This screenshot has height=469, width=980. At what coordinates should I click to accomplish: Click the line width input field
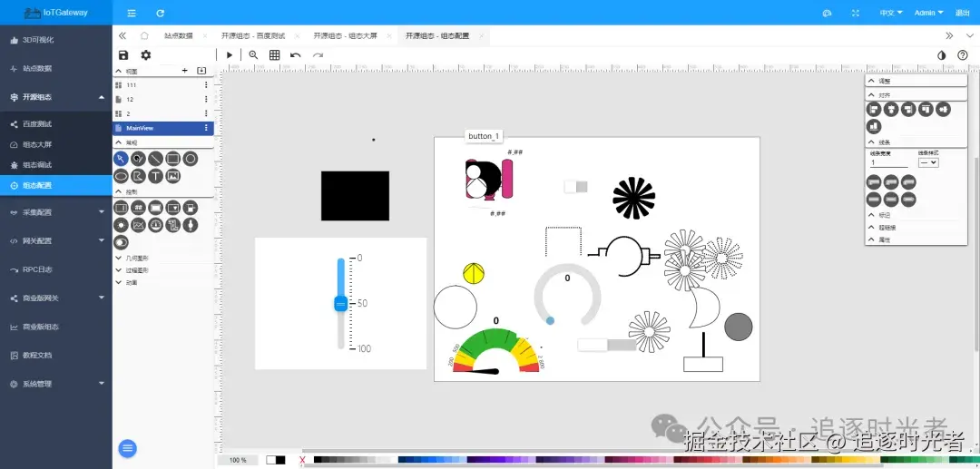click(888, 163)
